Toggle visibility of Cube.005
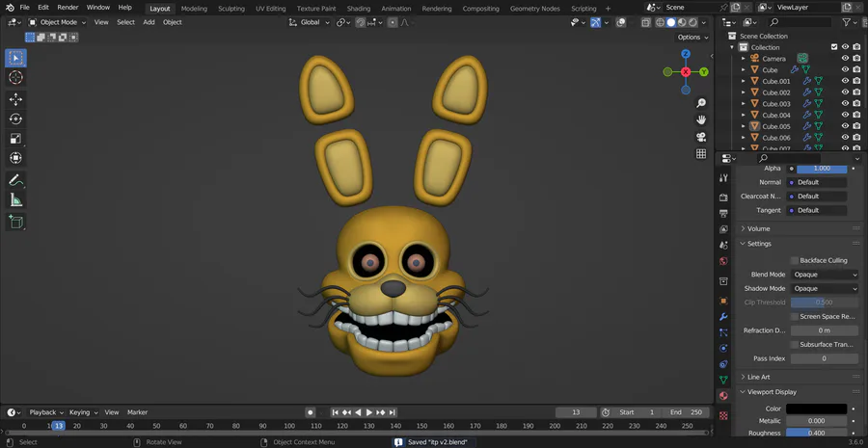868x448 pixels. (845, 126)
